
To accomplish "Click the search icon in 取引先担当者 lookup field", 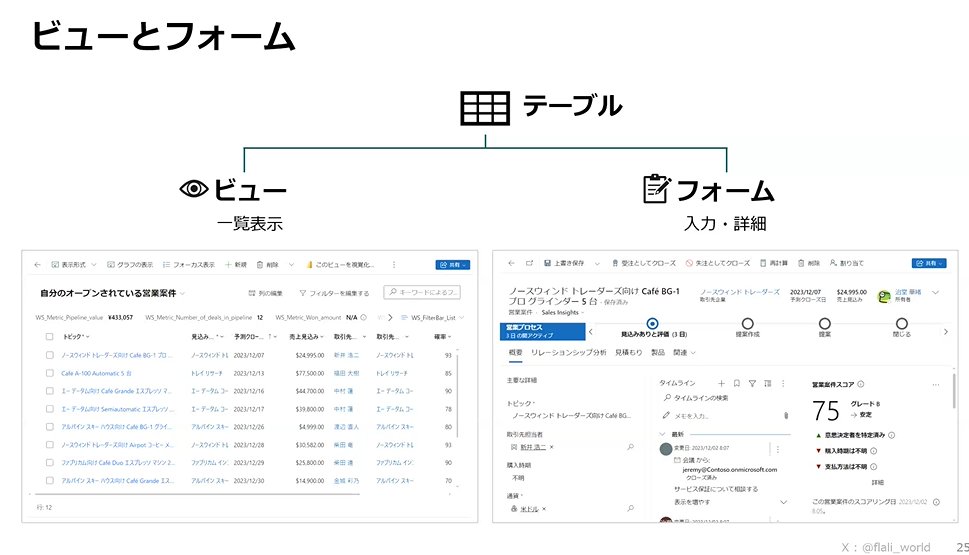I will pyautogui.click(x=630, y=447).
